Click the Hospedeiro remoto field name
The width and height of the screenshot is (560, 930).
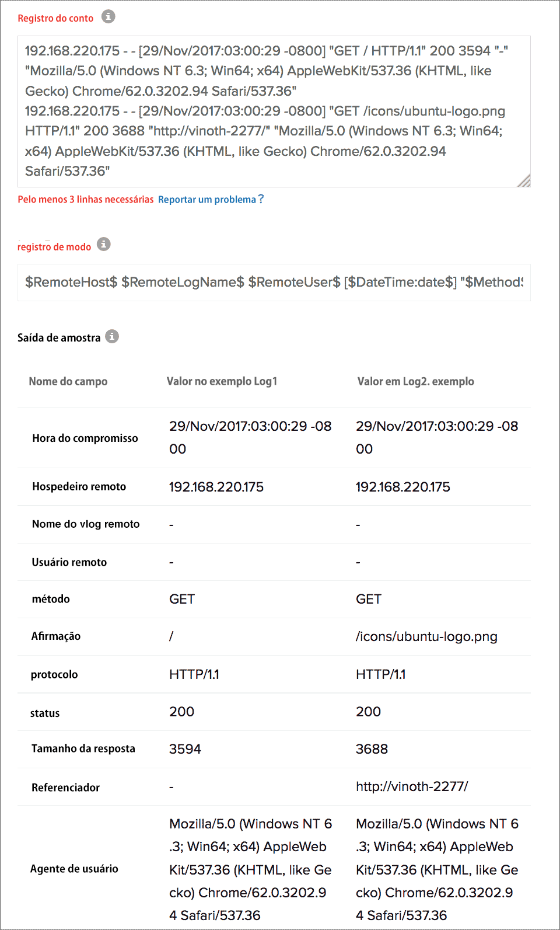click(79, 486)
